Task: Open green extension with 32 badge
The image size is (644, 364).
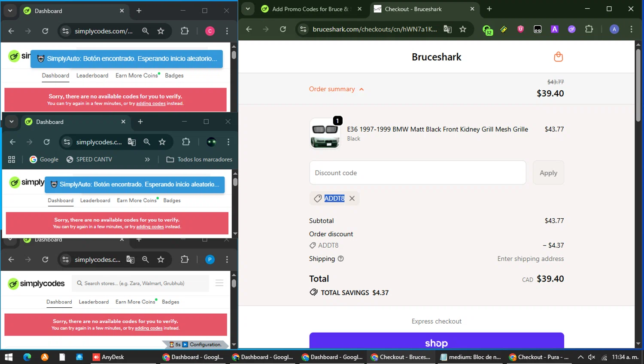Action: tap(487, 30)
